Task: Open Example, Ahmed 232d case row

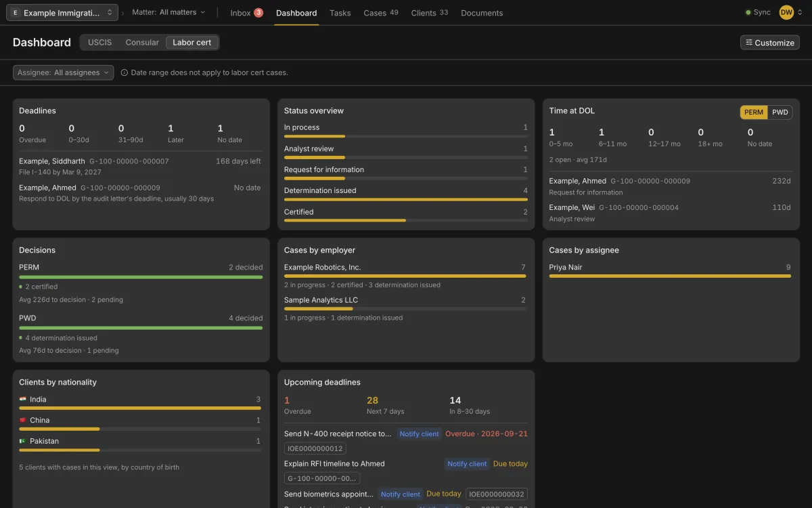Action: (x=670, y=186)
